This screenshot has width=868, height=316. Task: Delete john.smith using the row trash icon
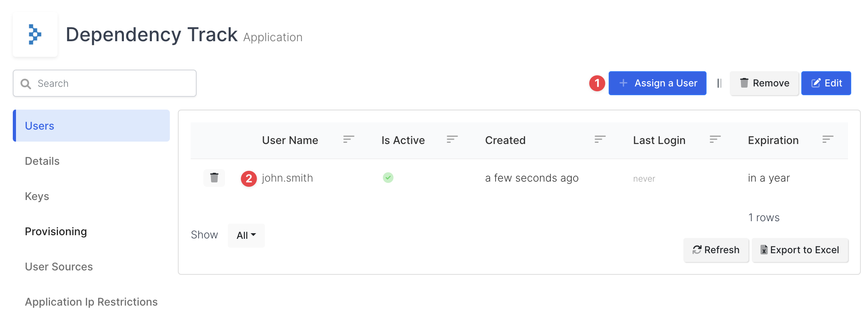pos(214,178)
